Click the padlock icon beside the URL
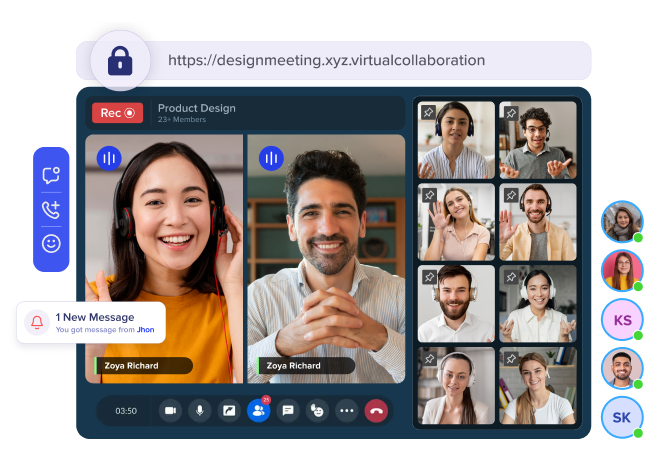The height and width of the screenshot is (460, 655). click(x=120, y=61)
